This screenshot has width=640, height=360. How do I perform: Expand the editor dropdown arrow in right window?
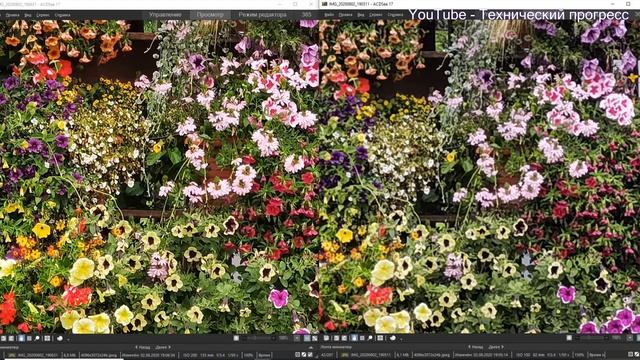pyautogui.click(x=401, y=340)
